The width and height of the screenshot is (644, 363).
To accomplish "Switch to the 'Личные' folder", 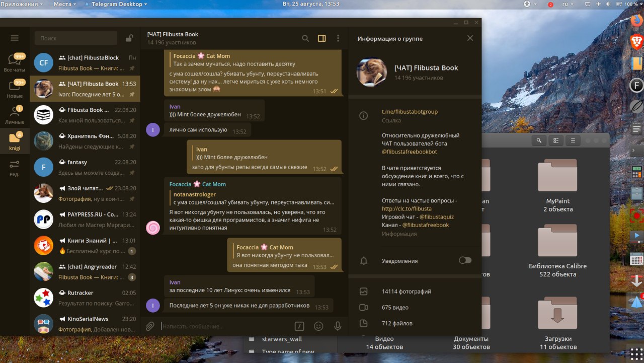I will click(15, 115).
